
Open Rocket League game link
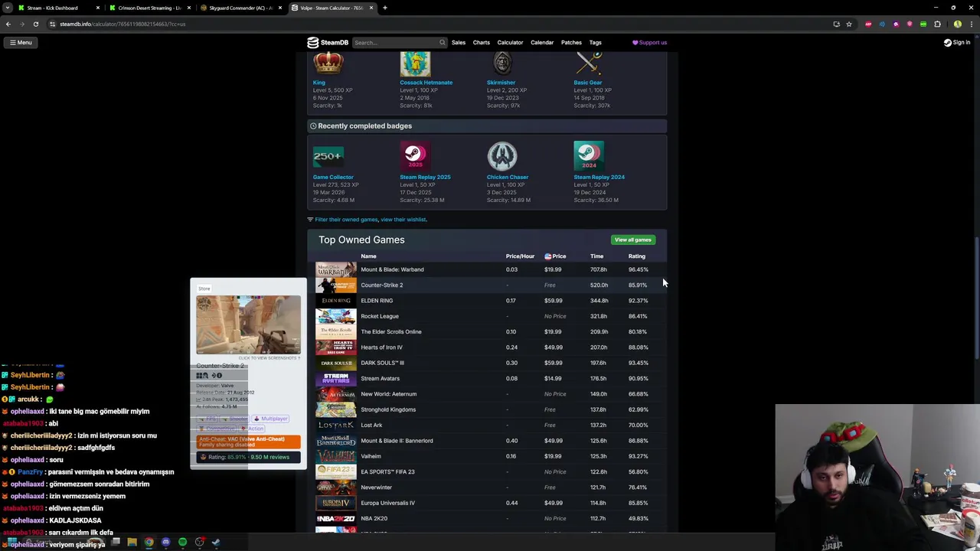(380, 316)
